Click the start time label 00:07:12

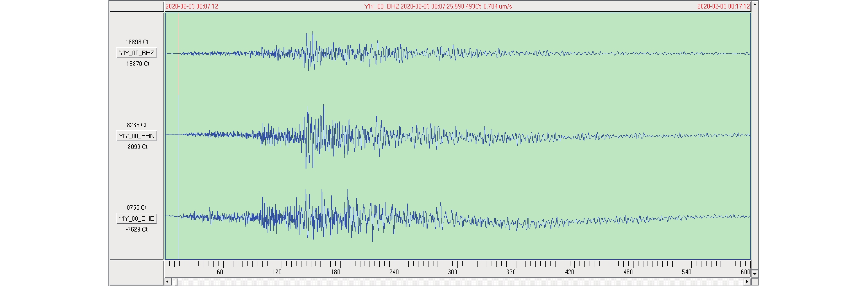coord(192,6)
